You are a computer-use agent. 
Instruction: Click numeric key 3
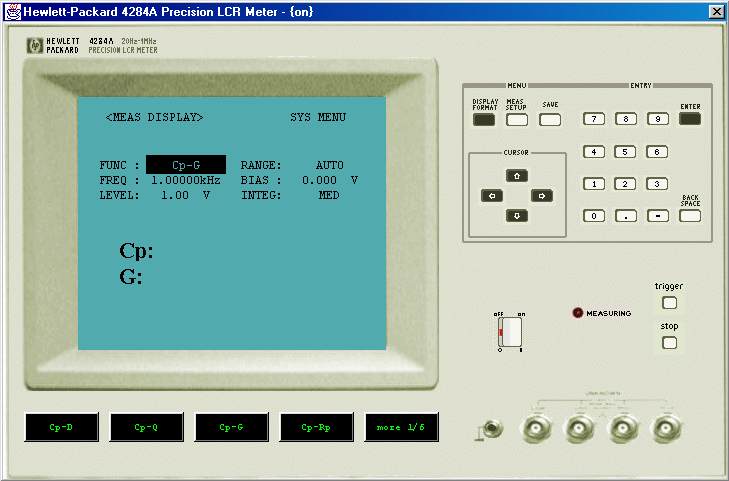657,184
